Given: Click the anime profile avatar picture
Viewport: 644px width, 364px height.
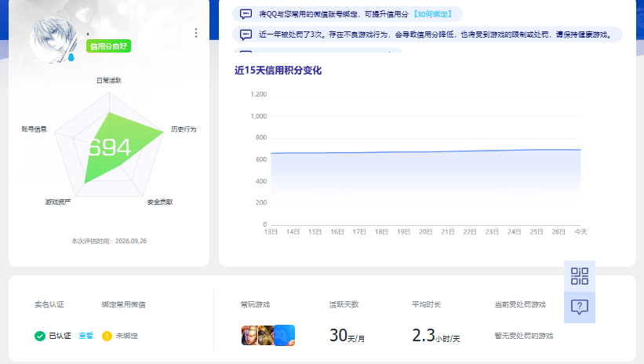Looking at the screenshot, I should point(53,40).
